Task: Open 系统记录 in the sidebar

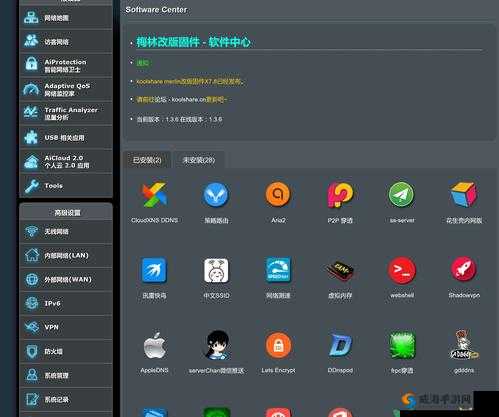Action: [x=66, y=399]
